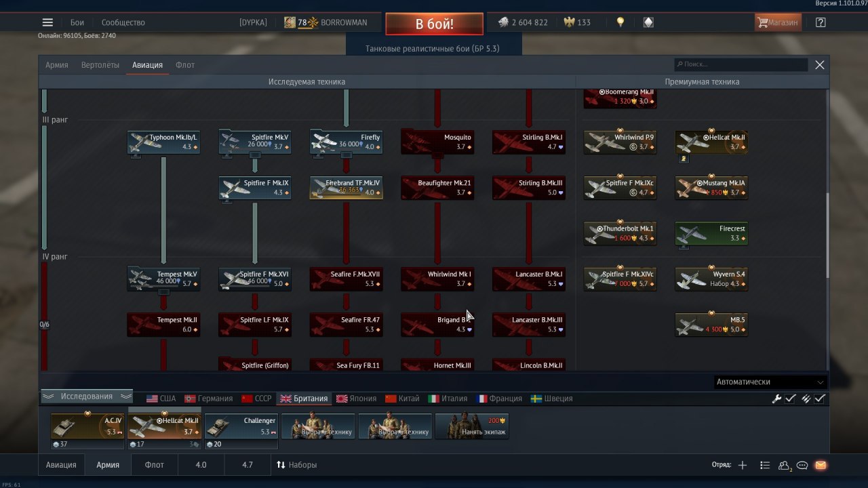
Task: Click the ammo auto-refill icon
Action: (x=806, y=399)
